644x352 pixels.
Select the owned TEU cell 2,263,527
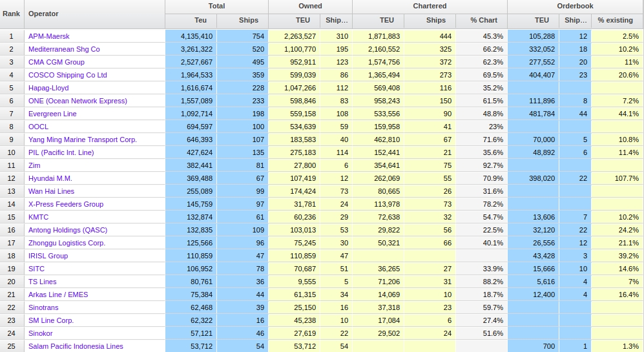click(294, 36)
